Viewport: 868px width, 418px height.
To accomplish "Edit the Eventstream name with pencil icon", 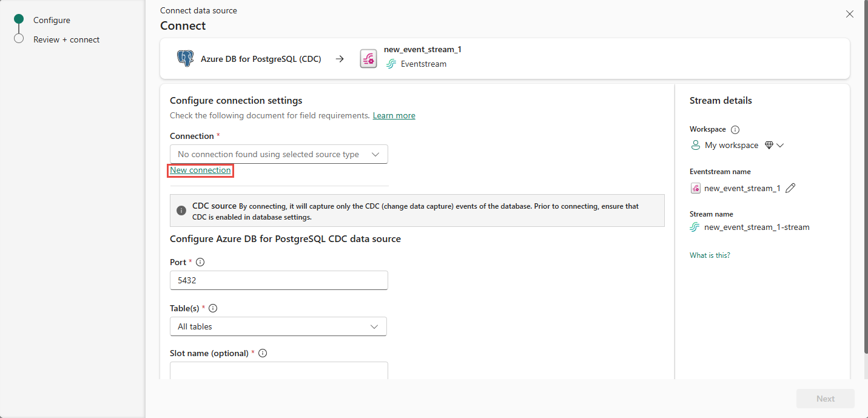I will pos(790,188).
